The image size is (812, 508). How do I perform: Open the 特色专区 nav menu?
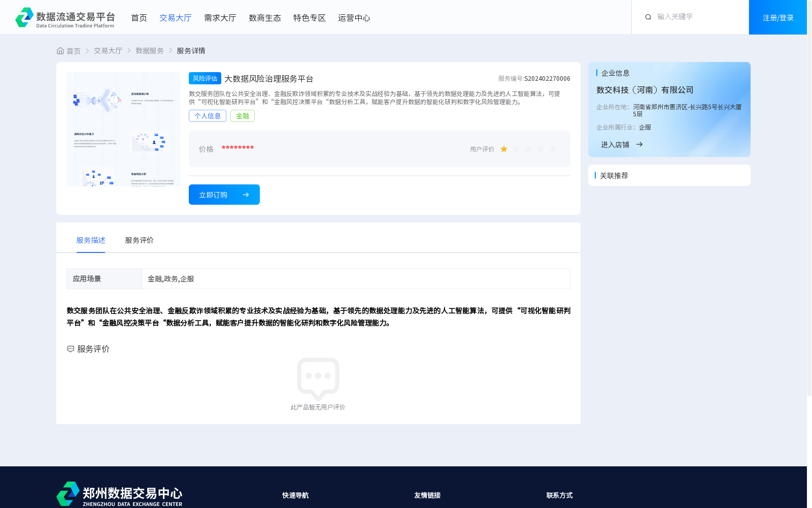[x=310, y=18]
